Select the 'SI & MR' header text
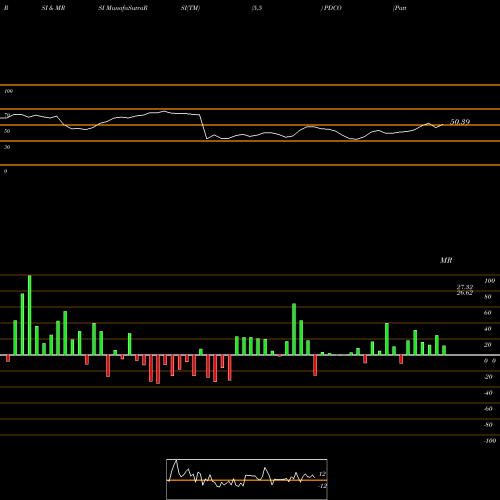 tap(53, 8)
